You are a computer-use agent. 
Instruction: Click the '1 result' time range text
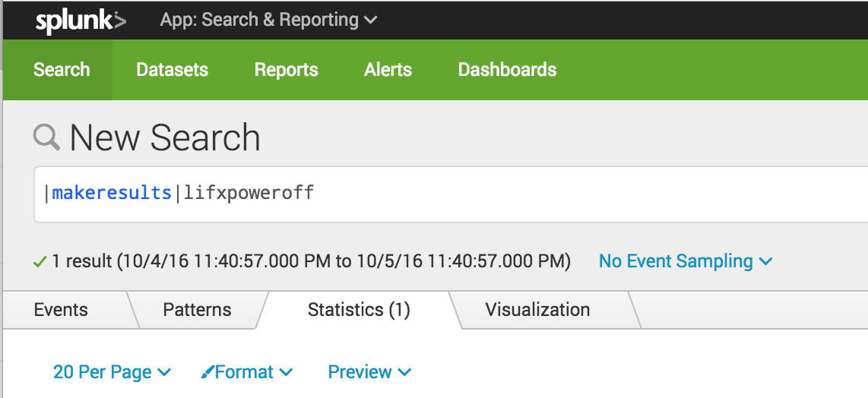[x=311, y=261]
